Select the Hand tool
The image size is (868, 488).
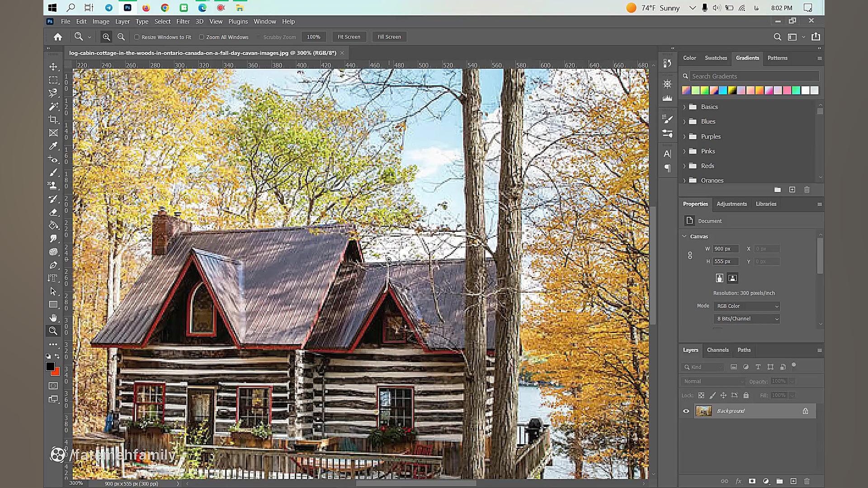click(x=53, y=318)
